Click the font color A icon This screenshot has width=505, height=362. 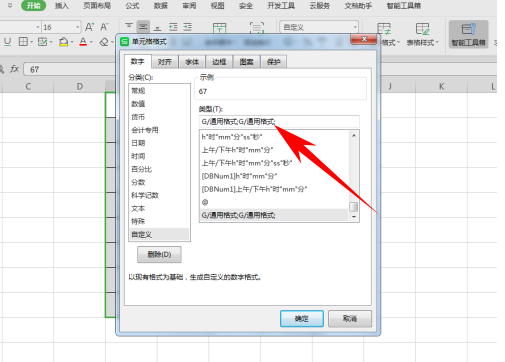83,42
